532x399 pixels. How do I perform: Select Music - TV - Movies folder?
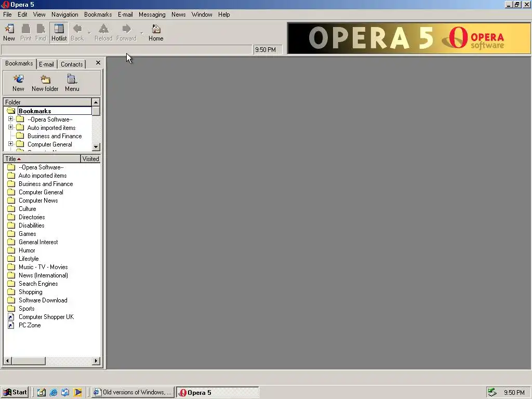[x=43, y=267]
